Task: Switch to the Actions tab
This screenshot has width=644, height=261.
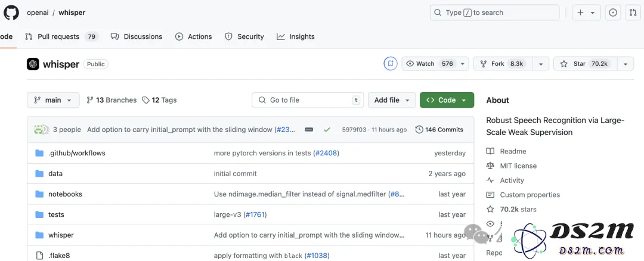Action: tap(193, 36)
